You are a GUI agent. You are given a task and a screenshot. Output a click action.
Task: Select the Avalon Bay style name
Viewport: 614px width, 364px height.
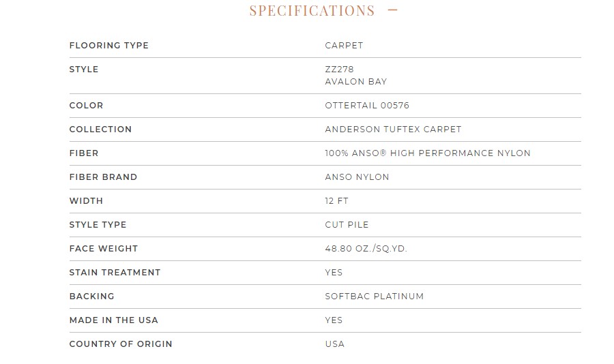355,82
